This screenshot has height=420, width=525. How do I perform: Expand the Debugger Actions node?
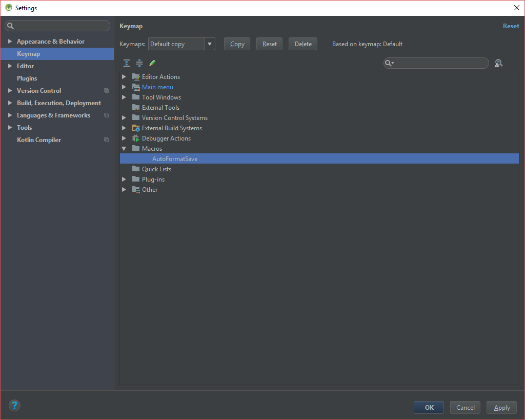pyautogui.click(x=124, y=138)
